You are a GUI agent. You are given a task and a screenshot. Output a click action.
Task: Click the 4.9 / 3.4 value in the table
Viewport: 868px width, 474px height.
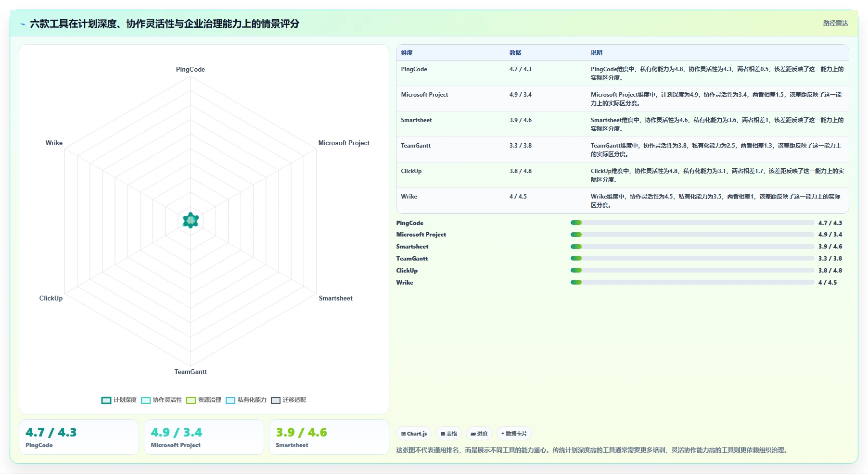[521, 95]
